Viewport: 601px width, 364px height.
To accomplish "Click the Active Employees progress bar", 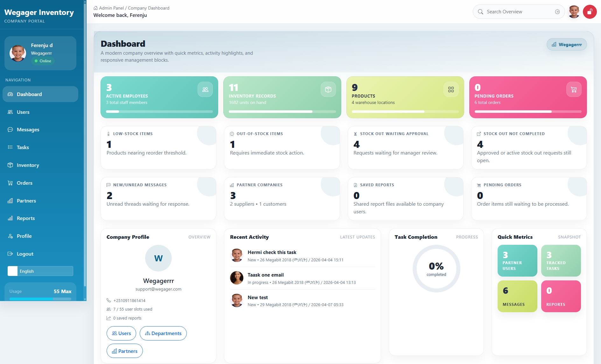I will [x=159, y=112].
